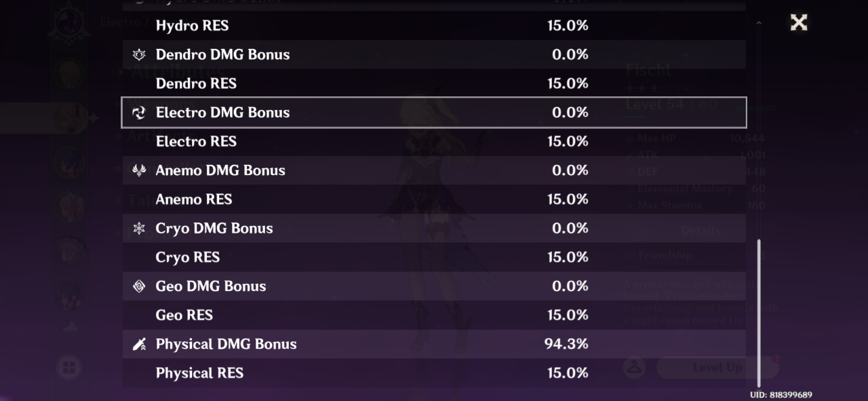Click the Dendro DMG Bonus element icon
The height and width of the screenshot is (401, 868).
tap(139, 54)
